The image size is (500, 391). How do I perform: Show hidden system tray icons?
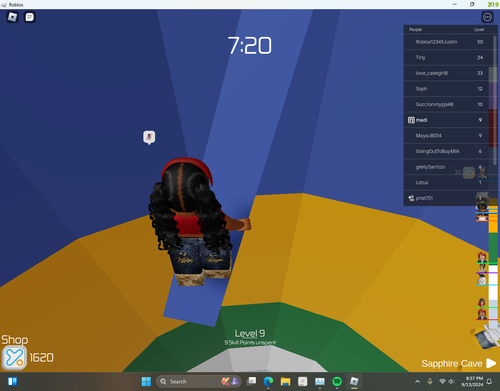click(x=417, y=382)
